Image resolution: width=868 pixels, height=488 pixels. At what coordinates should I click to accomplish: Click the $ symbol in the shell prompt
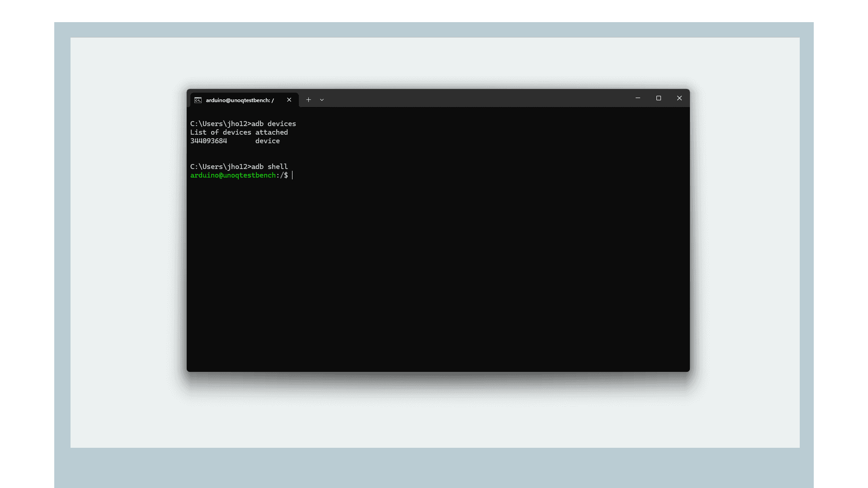tap(286, 175)
